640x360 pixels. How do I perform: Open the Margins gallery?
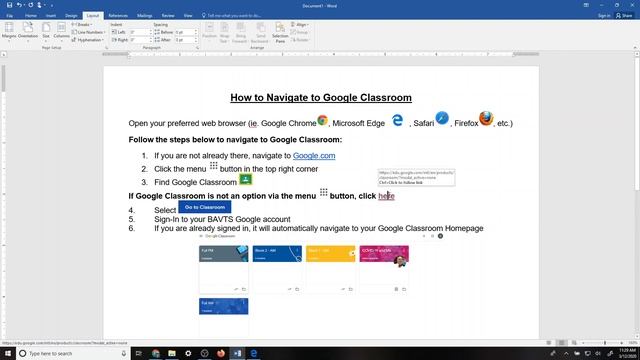[9, 31]
